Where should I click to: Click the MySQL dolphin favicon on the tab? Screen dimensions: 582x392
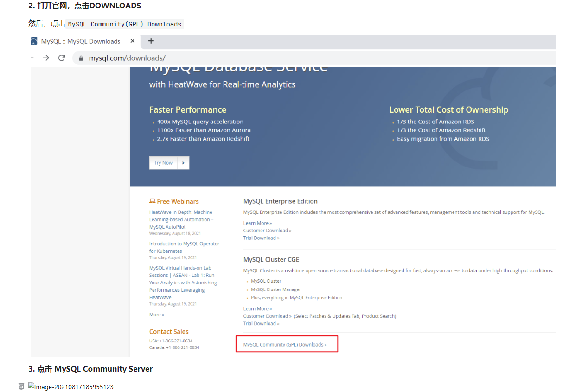(x=34, y=41)
